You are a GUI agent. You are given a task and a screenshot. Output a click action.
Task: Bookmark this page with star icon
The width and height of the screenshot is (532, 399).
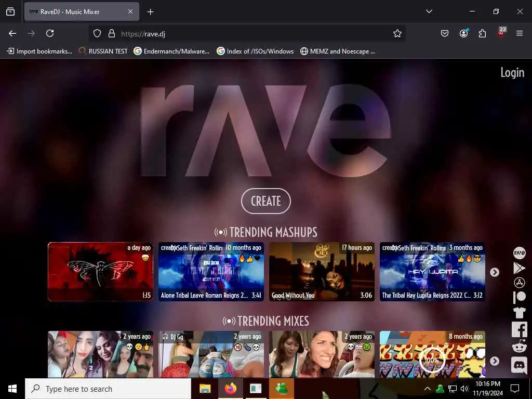pos(397,33)
